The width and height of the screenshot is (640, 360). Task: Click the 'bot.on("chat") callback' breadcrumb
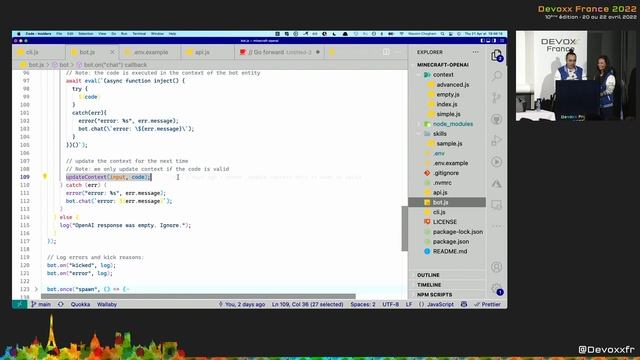115,65
